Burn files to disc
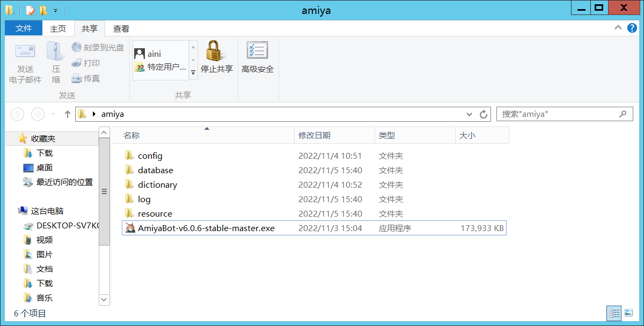 (x=97, y=47)
